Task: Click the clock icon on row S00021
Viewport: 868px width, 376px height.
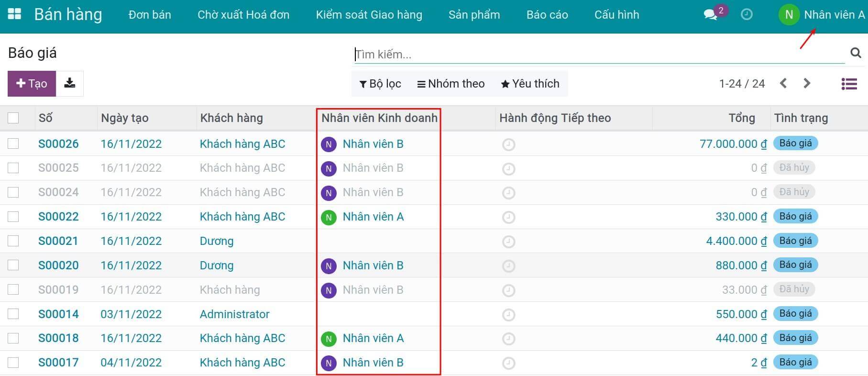Action: pos(508,241)
